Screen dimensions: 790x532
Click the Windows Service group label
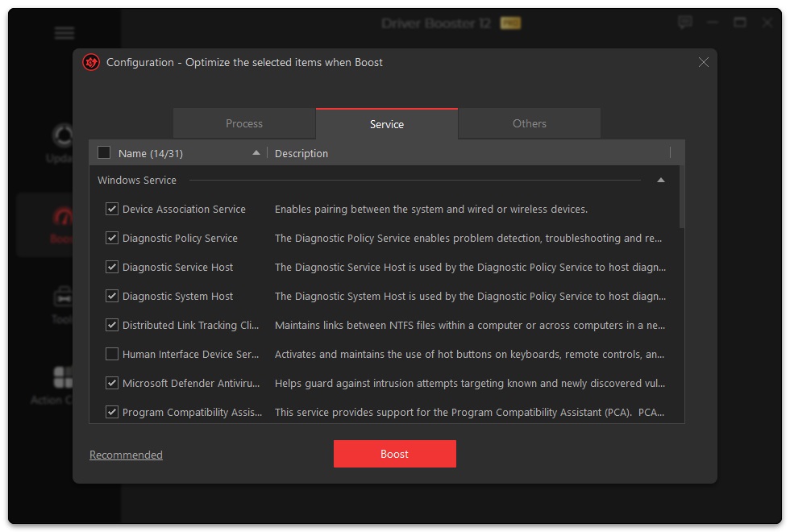(x=137, y=181)
